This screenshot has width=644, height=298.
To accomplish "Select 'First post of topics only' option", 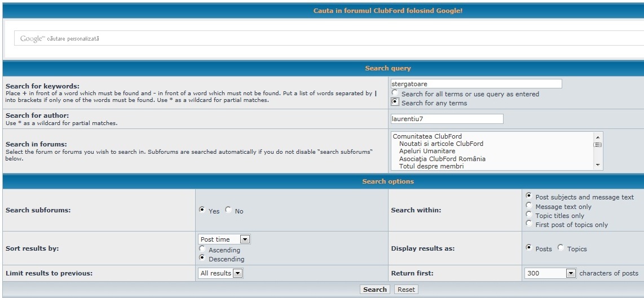I will click(x=528, y=224).
